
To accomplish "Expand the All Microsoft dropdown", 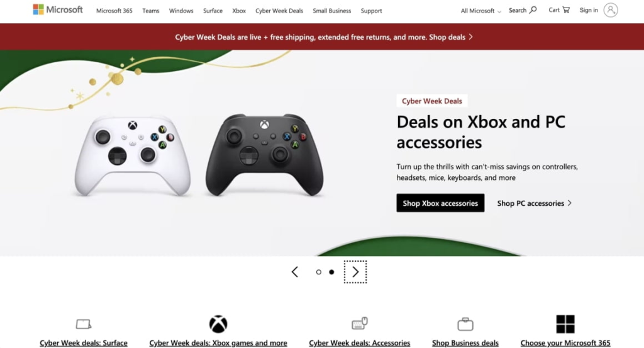I will tap(480, 11).
